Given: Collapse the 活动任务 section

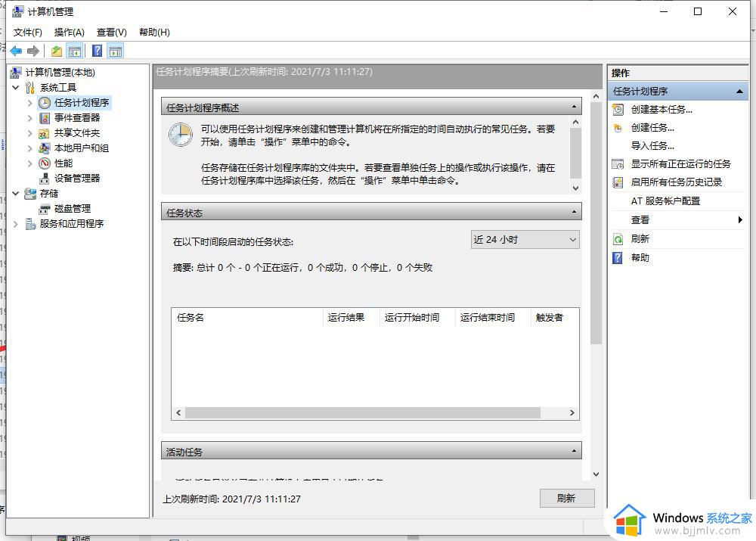Looking at the screenshot, I should pos(574,451).
